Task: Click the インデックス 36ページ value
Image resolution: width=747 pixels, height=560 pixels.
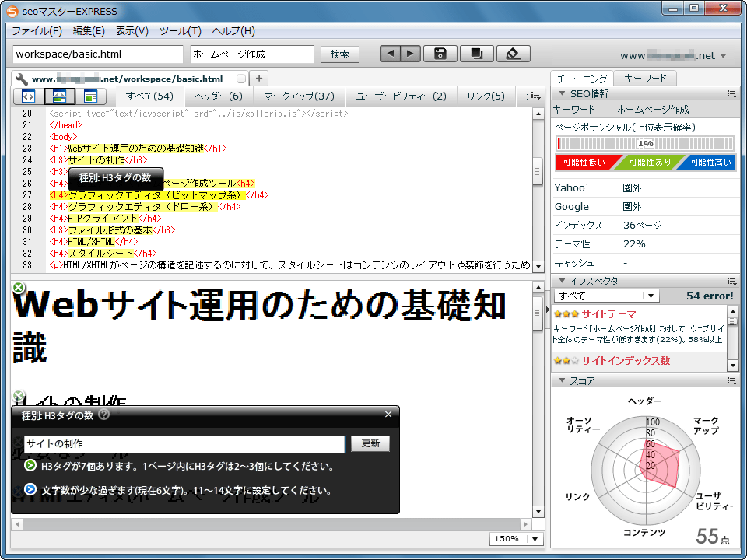Action: 642,226
